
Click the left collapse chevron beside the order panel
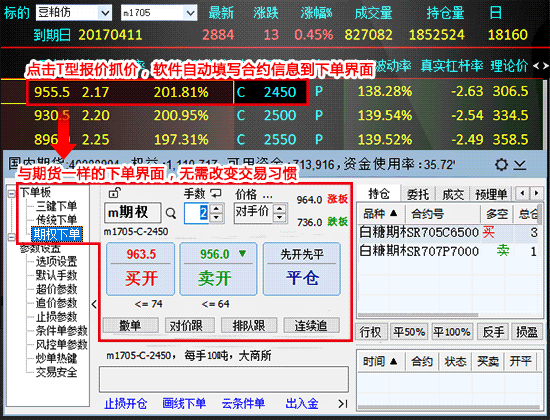(94, 304)
